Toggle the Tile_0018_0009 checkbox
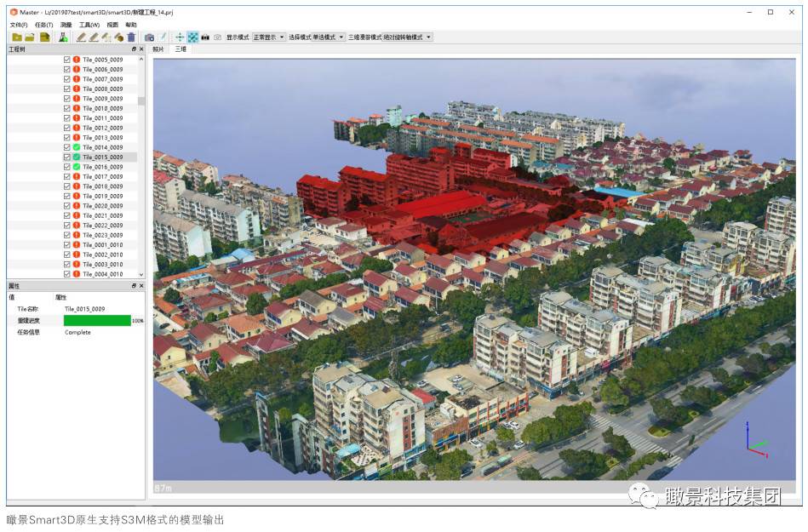The height and width of the screenshot is (532, 808). pos(67,186)
